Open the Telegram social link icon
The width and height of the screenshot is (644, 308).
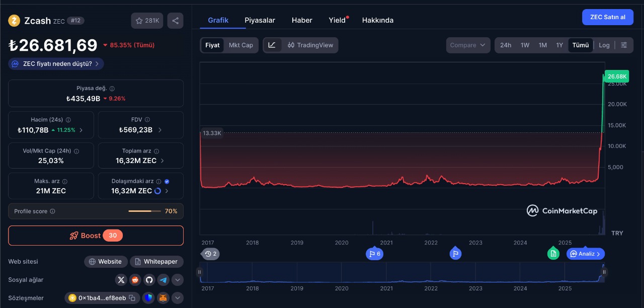pyautogui.click(x=163, y=280)
